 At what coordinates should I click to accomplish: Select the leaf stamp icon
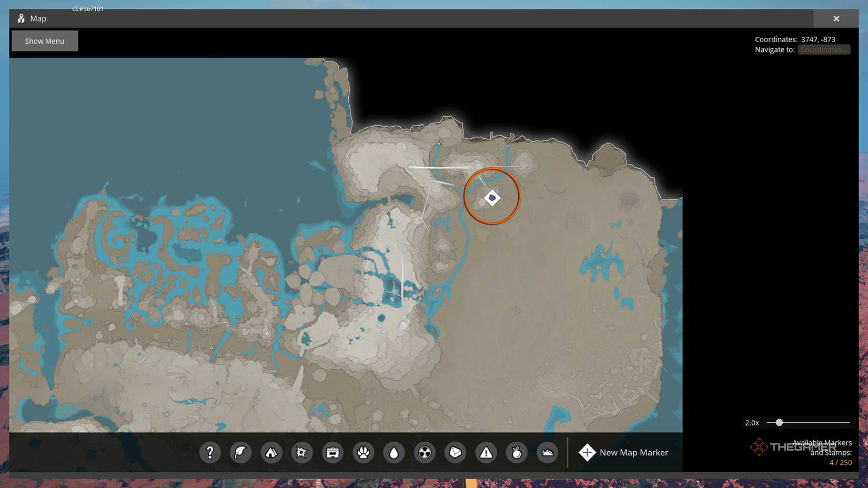(x=240, y=452)
